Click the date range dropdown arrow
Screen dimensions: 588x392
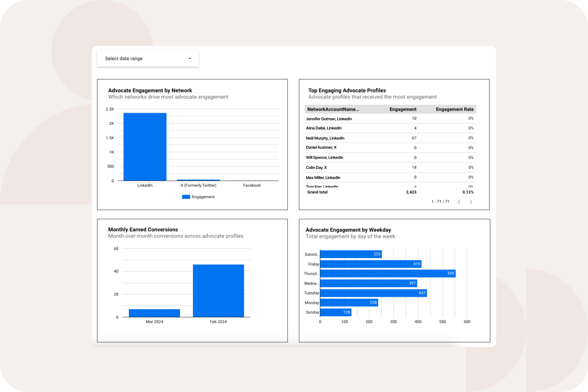pyautogui.click(x=190, y=58)
